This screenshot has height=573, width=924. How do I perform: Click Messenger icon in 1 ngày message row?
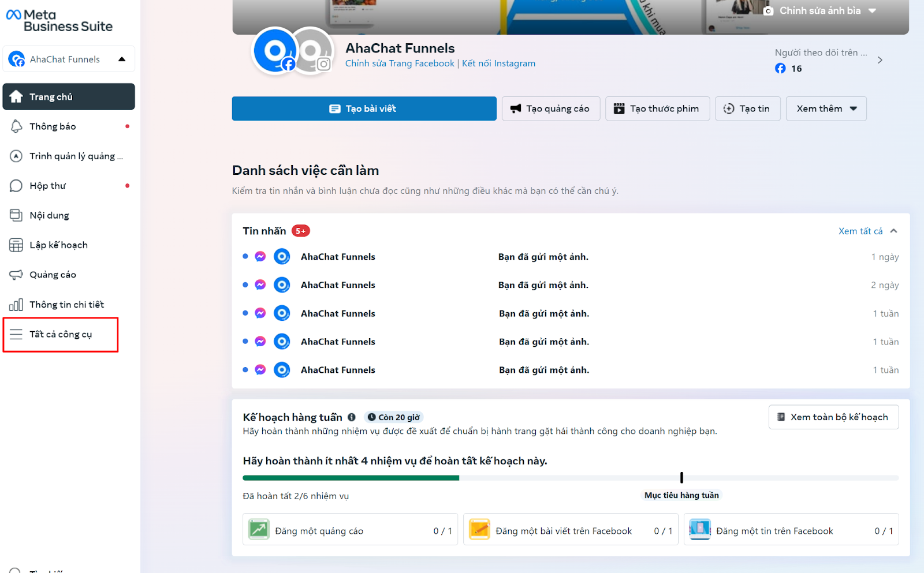260,257
